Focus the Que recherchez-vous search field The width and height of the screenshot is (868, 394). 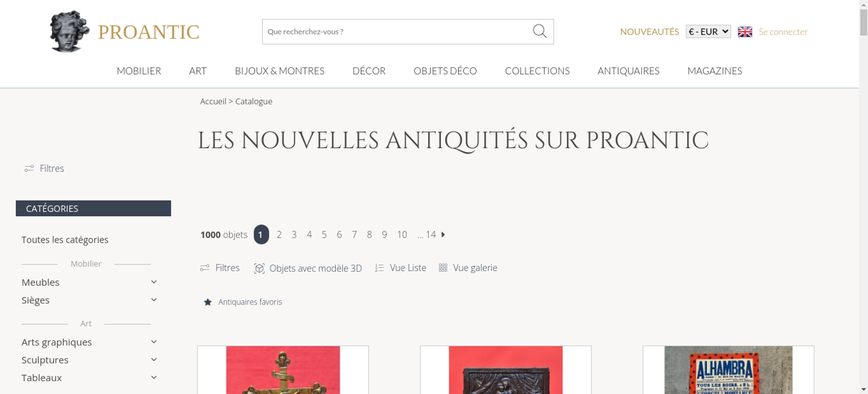pos(397,32)
